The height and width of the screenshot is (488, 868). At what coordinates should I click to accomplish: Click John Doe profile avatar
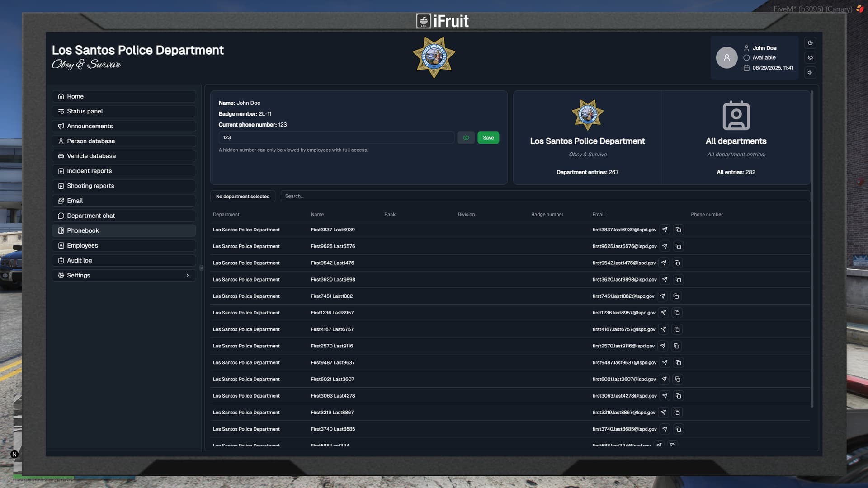726,58
